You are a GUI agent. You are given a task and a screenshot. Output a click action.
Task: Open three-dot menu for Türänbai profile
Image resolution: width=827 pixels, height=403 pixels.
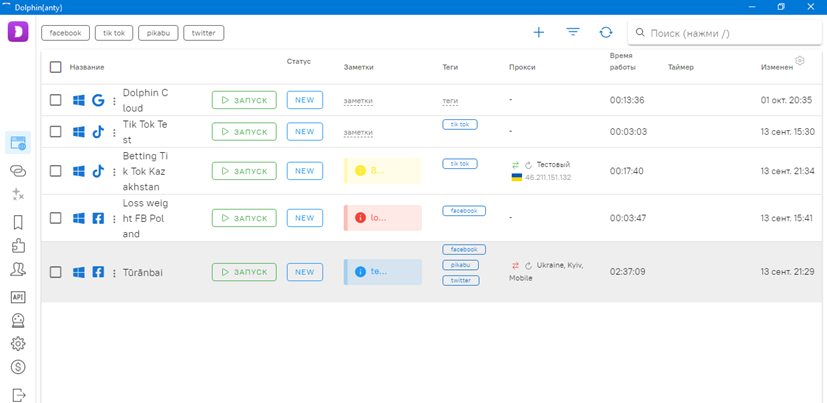(x=114, y=272)
